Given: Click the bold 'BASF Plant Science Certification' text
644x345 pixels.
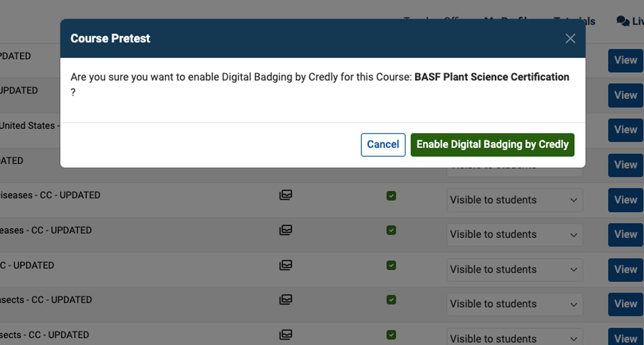Looking at the screenshot, I should point(492,77).
